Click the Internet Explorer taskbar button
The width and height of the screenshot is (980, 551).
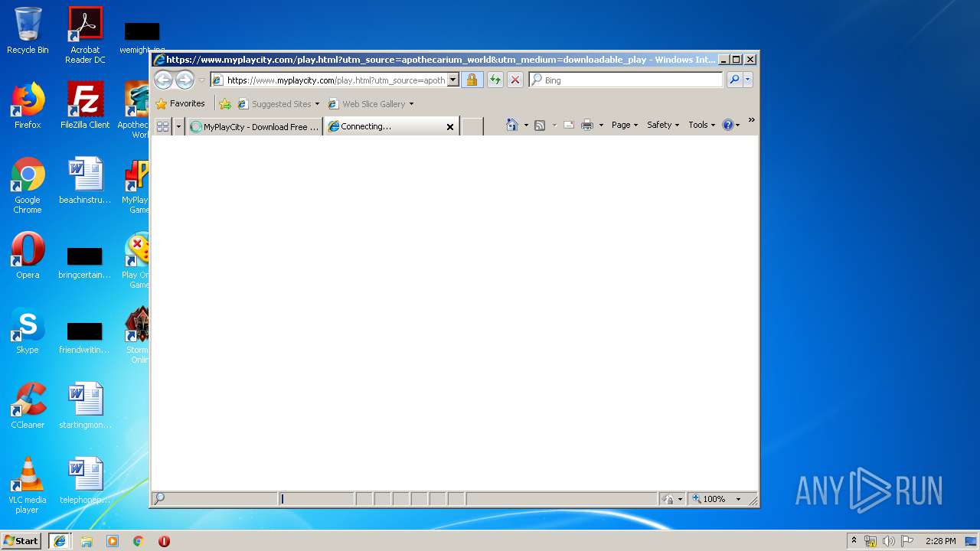(60, 541)
